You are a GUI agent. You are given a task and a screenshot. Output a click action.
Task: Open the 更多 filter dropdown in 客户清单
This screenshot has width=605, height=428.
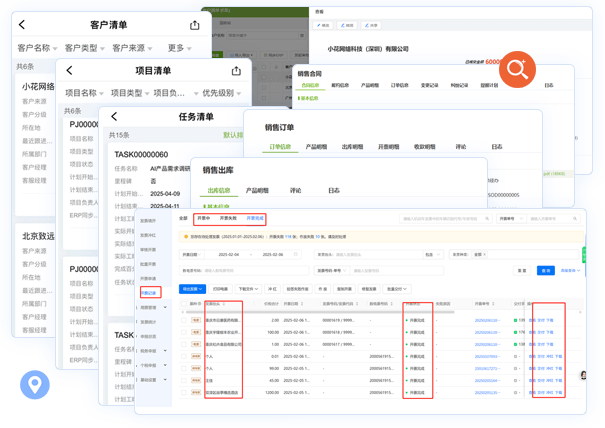(x=179, y=48)
